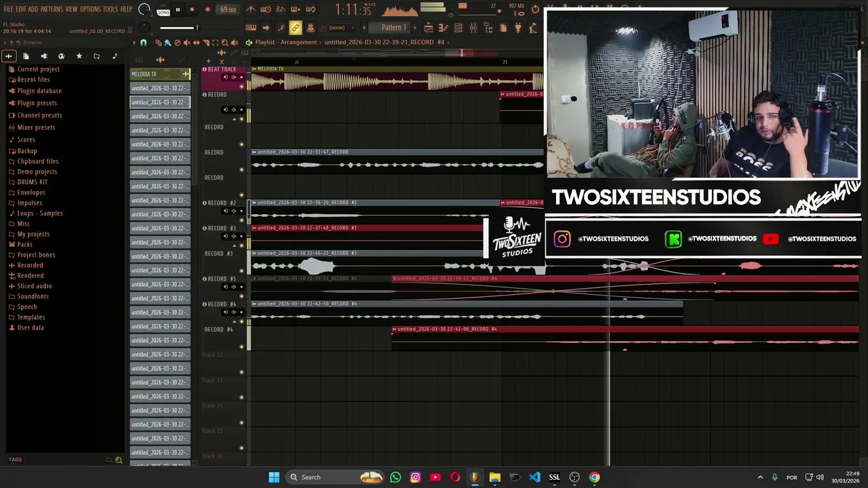Viewport: 868px width, 488px height.
Task: Open FL Studio from the Windows taskbar
Action: [x=475, y=477]
